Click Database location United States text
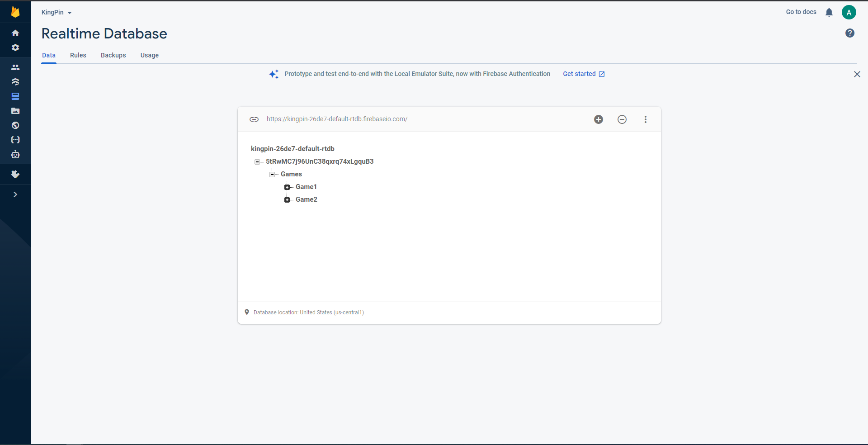The height and width of the screenshot is (445, 868). point(309,312)
